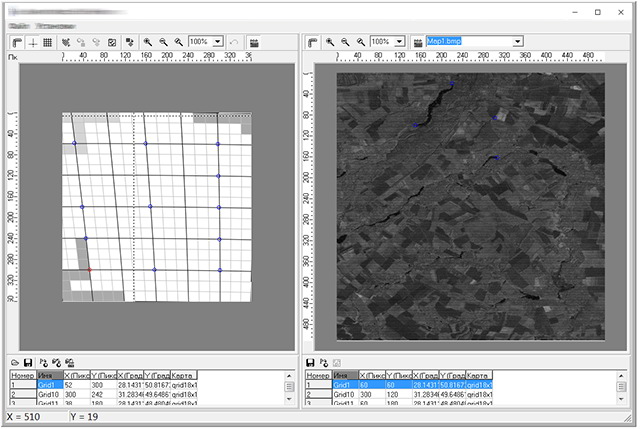Screen dimensions: 640x429
Task: Click the points icon above right table
Action: (324, 362)
